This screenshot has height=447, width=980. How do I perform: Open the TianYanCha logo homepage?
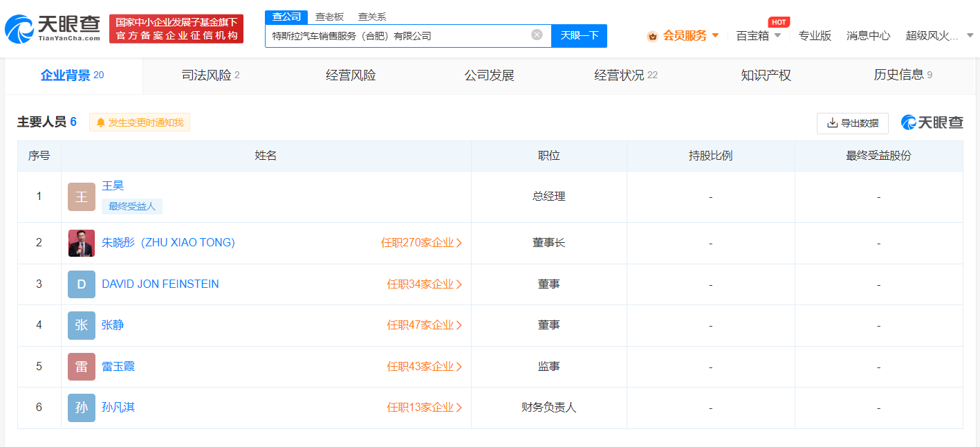click(x=53, y=29)
